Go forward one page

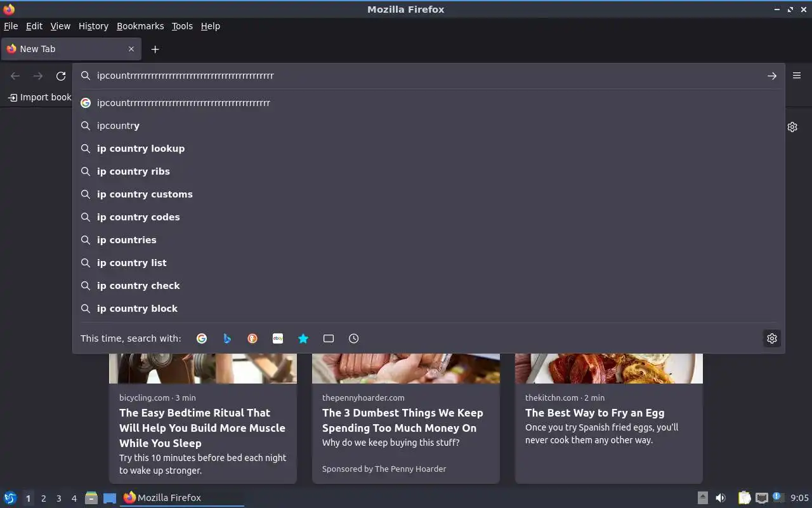tap(38, 76)
